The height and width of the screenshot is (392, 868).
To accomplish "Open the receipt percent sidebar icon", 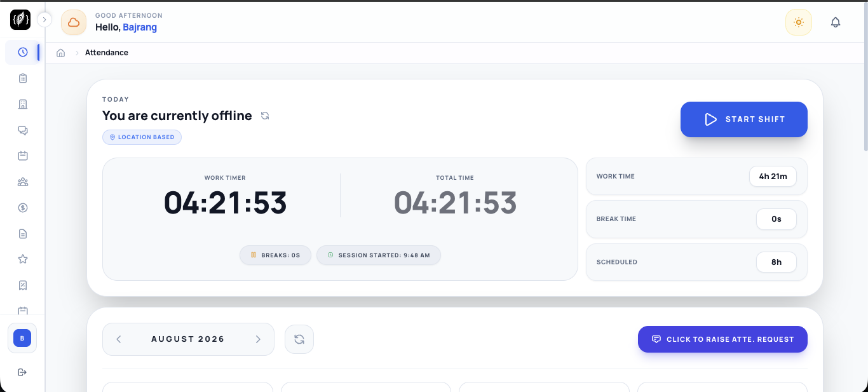I will [x=23, y=285].
